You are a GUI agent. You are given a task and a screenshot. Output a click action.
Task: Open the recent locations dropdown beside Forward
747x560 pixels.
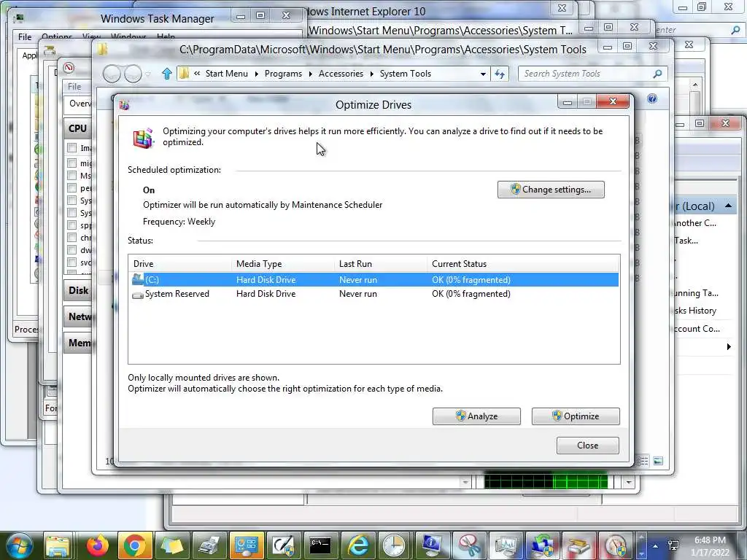tap(148, 74)
